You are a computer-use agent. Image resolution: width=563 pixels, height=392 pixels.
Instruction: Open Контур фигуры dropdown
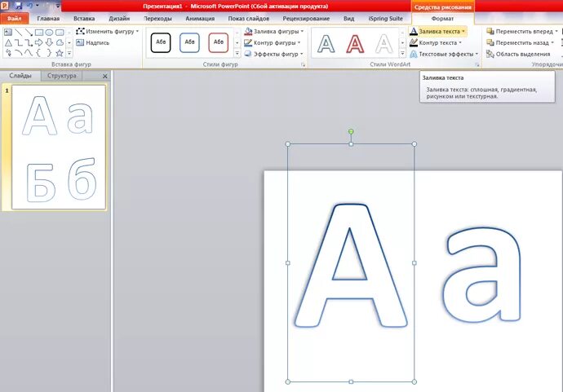[x=273, y=42]
